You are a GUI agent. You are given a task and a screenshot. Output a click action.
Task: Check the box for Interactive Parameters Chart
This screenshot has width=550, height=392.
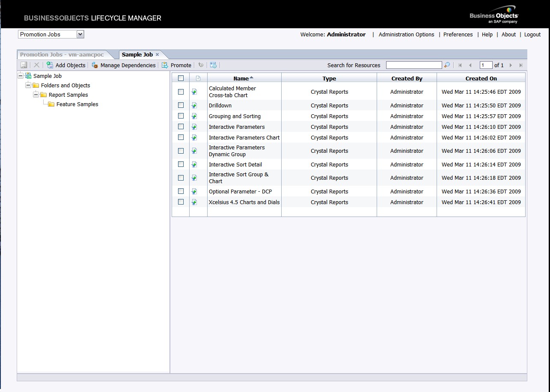pos(181,137)
